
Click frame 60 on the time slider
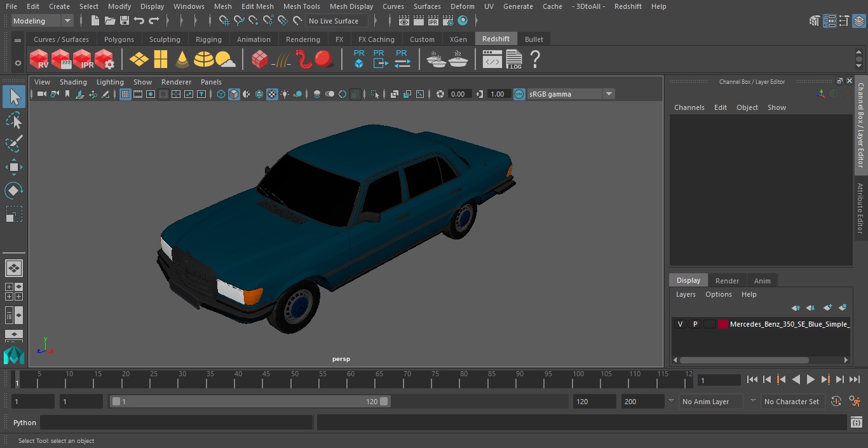click(x=351, y=379)
